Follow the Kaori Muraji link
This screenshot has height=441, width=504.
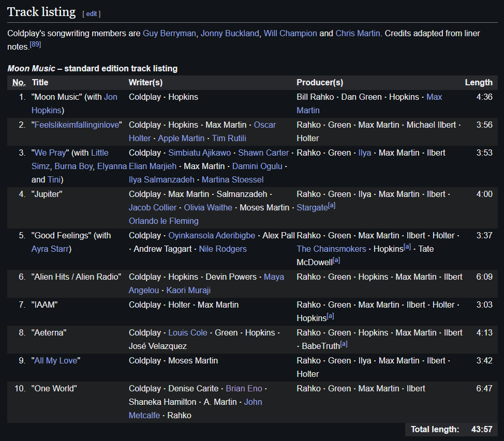(188, 291)
